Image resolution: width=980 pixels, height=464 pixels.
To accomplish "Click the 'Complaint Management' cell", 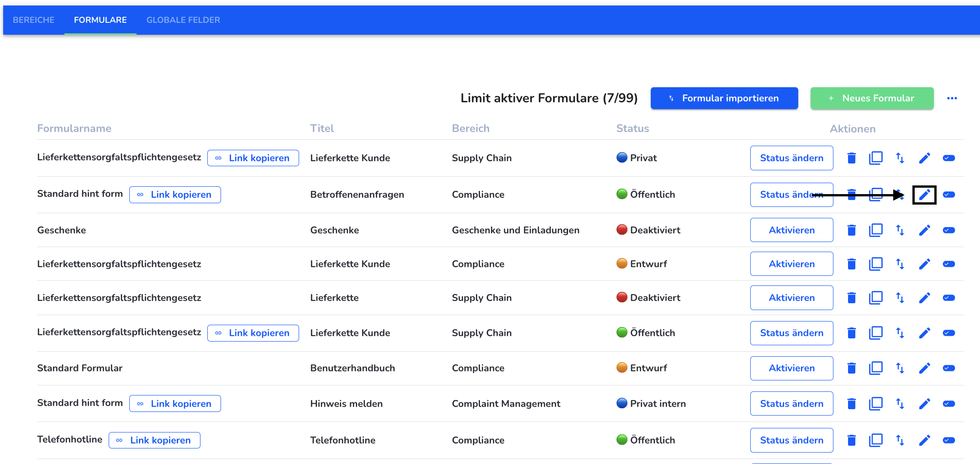I will (506, 404).
